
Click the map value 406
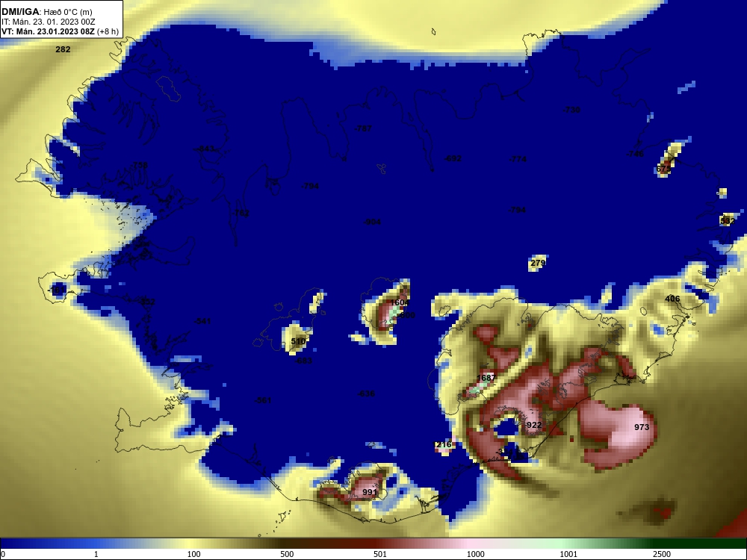pyautogui.click(x=672, y=299)
